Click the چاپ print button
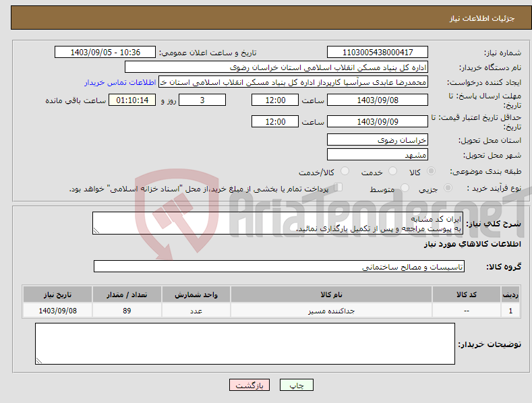 pyautogui.click(x=297, y=385)
